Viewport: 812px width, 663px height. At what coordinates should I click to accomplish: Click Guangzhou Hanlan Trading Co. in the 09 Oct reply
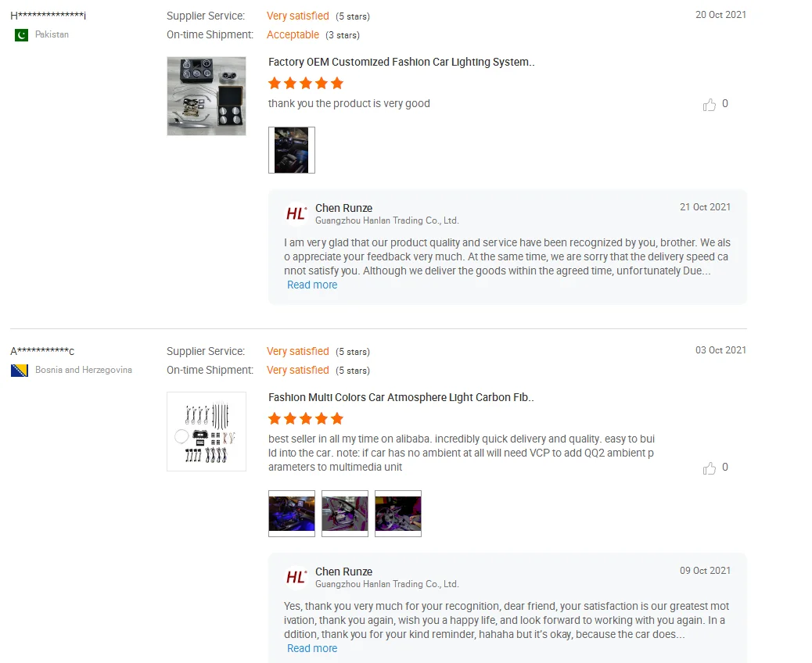pos(387,584)
